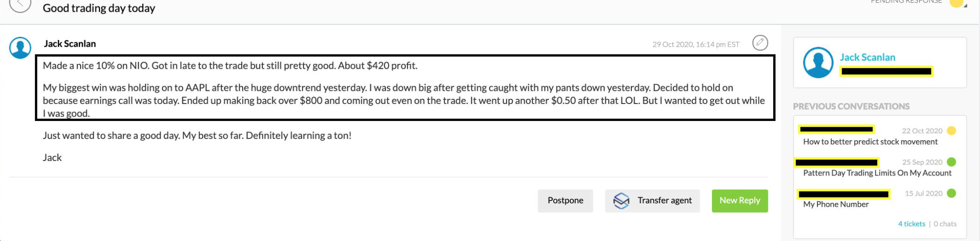Click the sender name above the message

tap(70, 44)
